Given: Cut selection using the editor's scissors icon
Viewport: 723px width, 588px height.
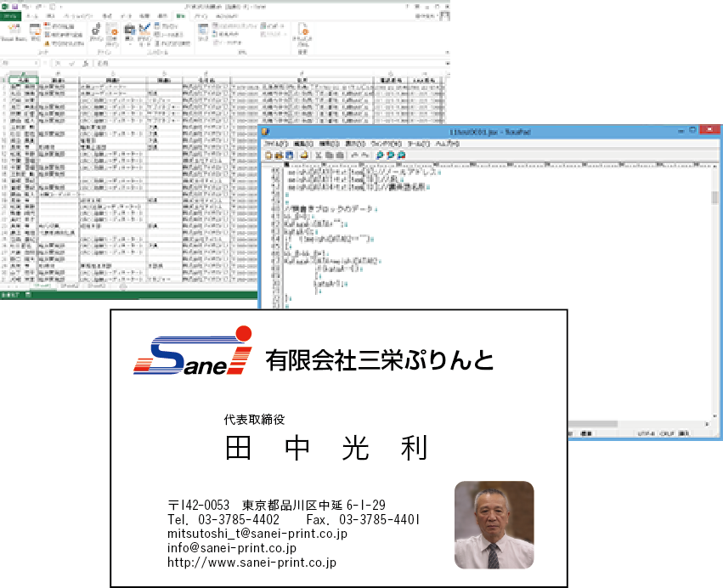Looking at the screenshot, I should coord(318,155).
